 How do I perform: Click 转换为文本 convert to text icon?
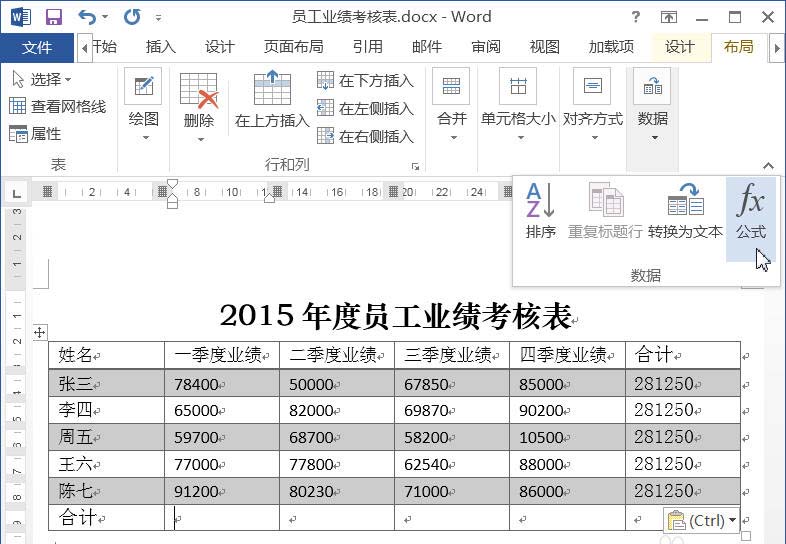pyautogui.click(x=685, y=201)
